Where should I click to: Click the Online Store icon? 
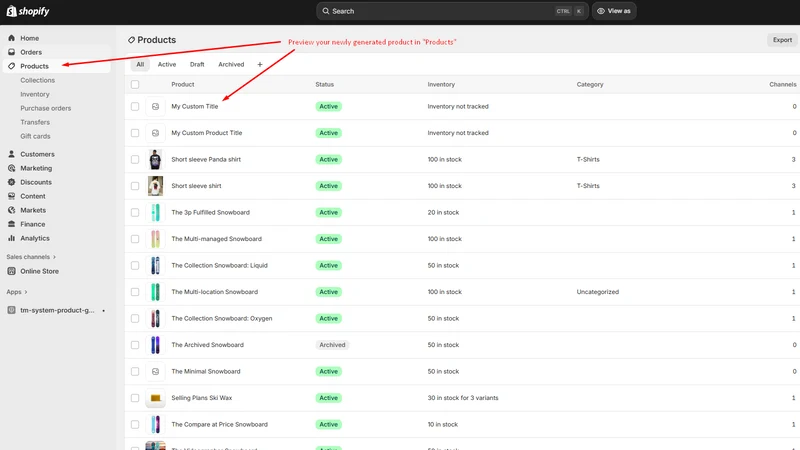[x=11, y=271]
